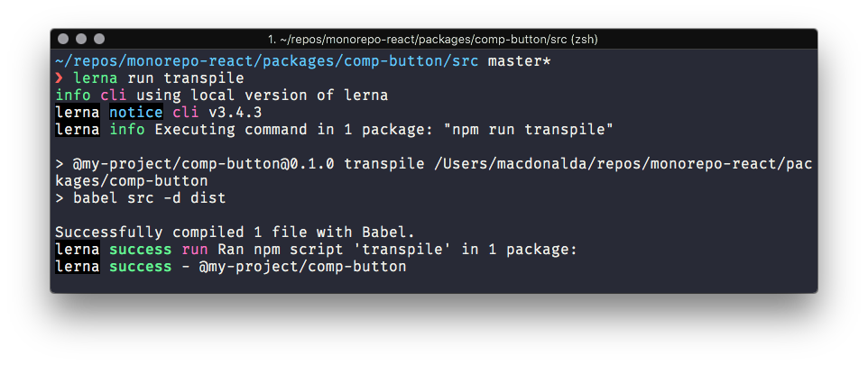Click the green zoom window button
This screenshot has height=365, width=868.
click(99, 39)
